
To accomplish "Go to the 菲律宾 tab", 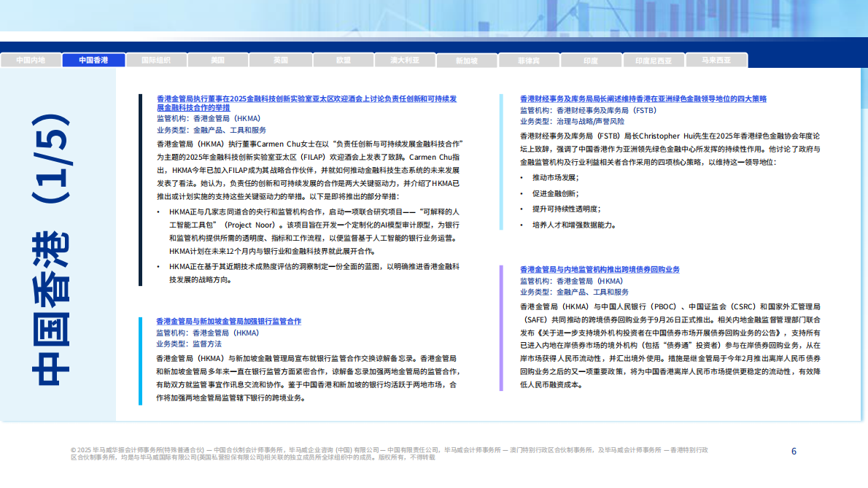I will (x=529, y=61).
